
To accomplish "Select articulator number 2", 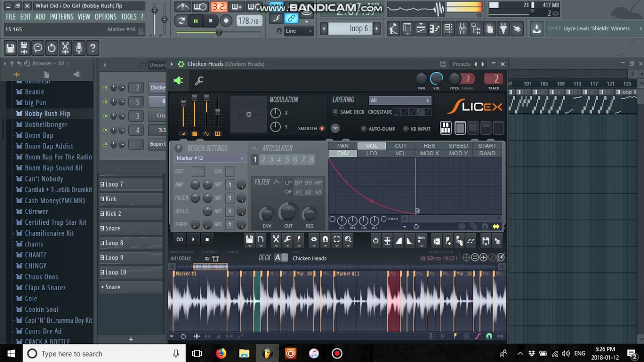I will (x=263, y=160).
